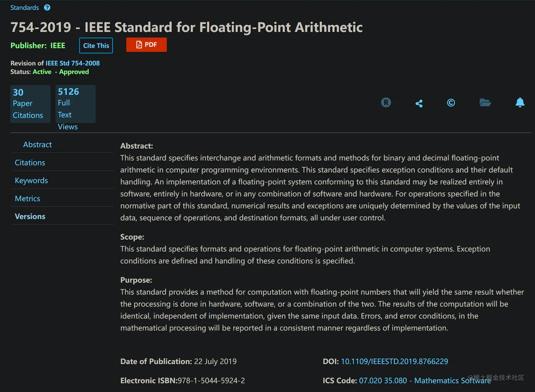Image resolution: width=535 pixels, height=392 pixels.
Task: Click the share icon
Action: click(x=419, y=103)
